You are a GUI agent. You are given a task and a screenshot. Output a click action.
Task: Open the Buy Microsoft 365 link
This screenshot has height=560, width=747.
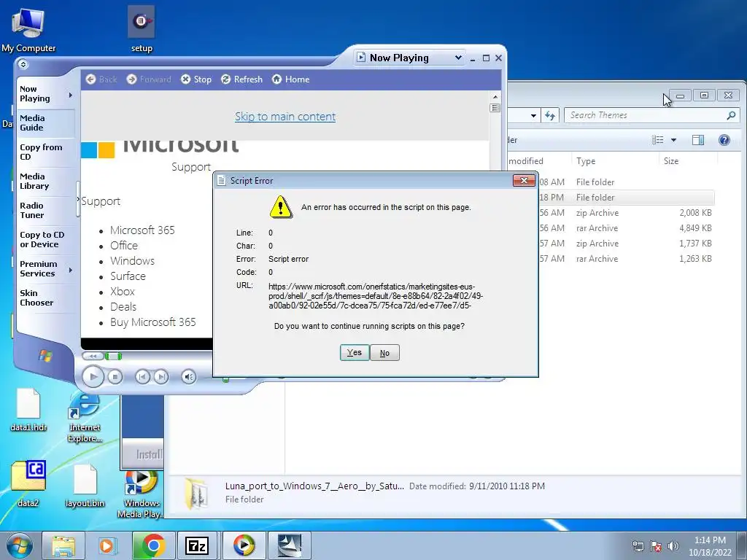click(153, 322)
